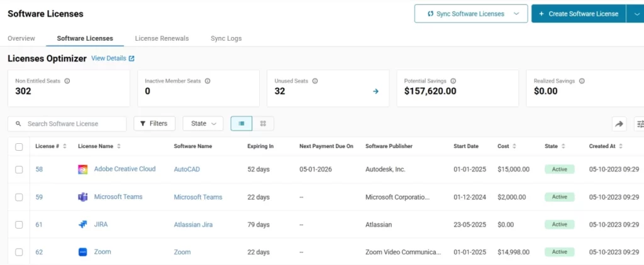Tick the select-all checkbox in table header
Viewport: 644px width, 265px height.
tap(19, 147)
